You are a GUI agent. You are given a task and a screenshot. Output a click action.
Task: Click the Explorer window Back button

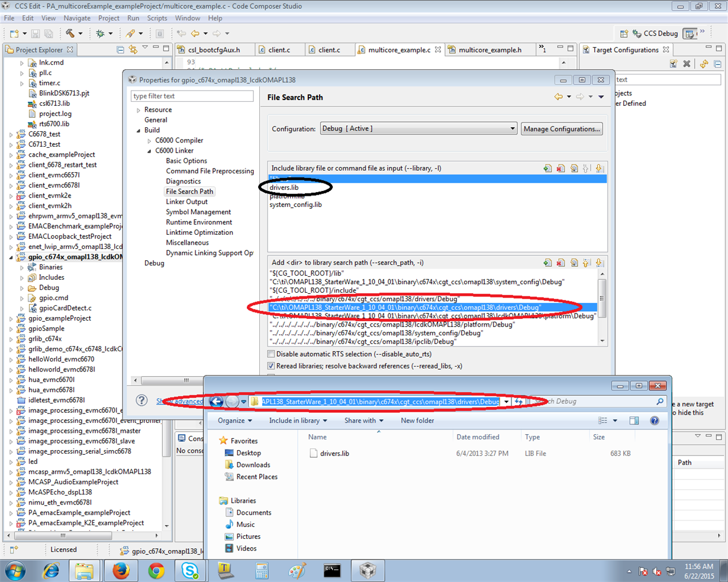(x=216, y=402)
